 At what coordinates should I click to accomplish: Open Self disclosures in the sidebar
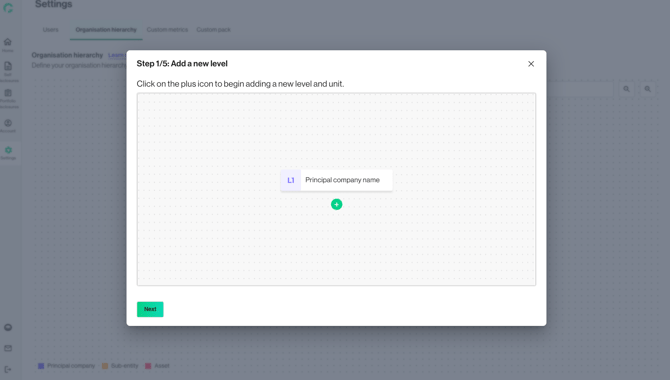click(8, 71)
